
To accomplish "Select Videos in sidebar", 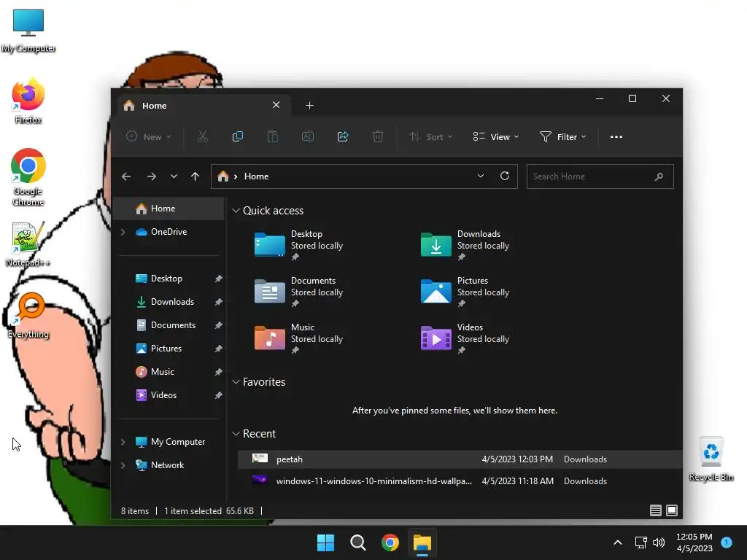I will [169, 395].
